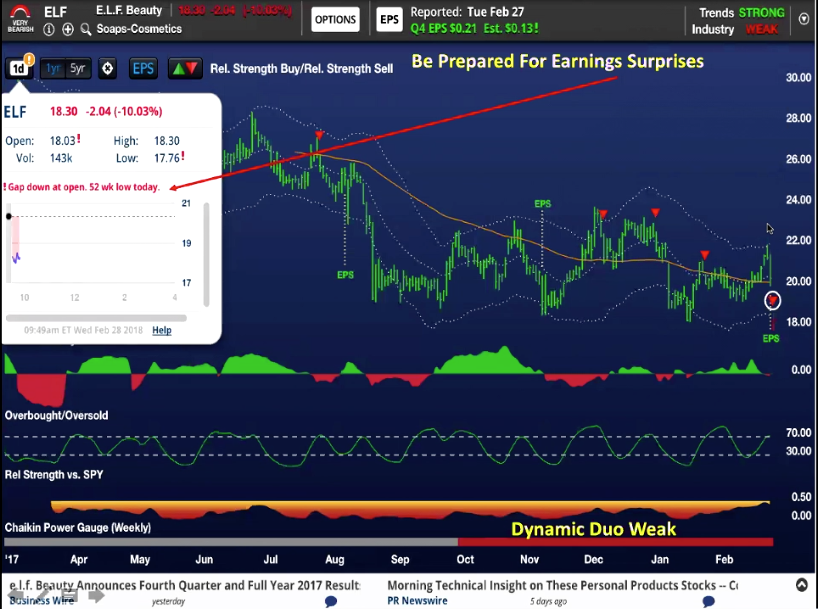818x609 pixels.
Task: Open the Morning Technical Insight news headline
Action: pyautogui.click(x=562, y=586)
